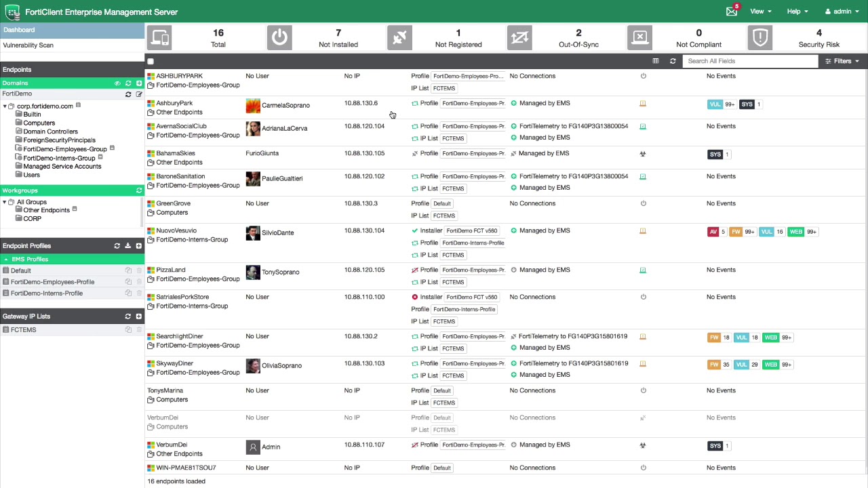Click the biohazard status icon for BahamaSkies
The width and height of the screenshot is (868, 488).
tap(643, 154)
